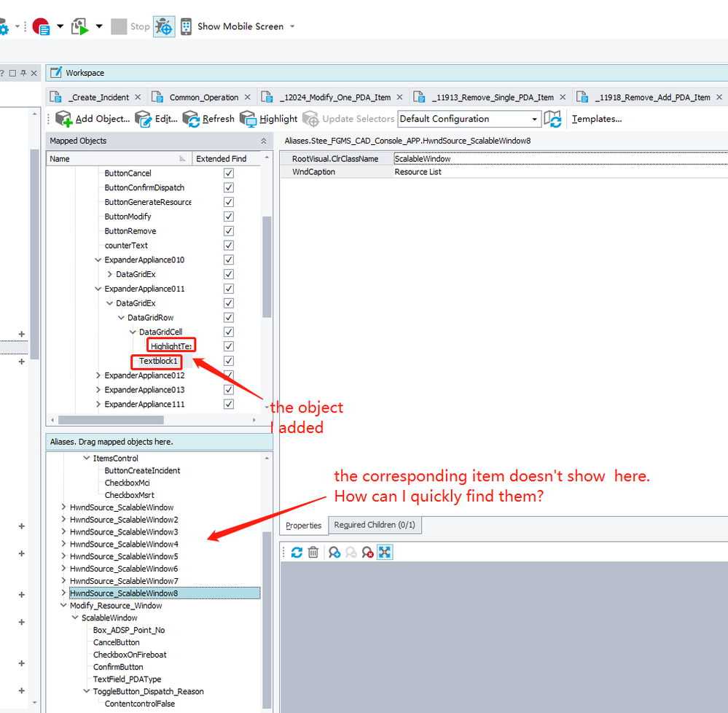The height and width of the screenshot is (713, 728).
Task: Click the Object Spy target icon
Action: (164, 26)
